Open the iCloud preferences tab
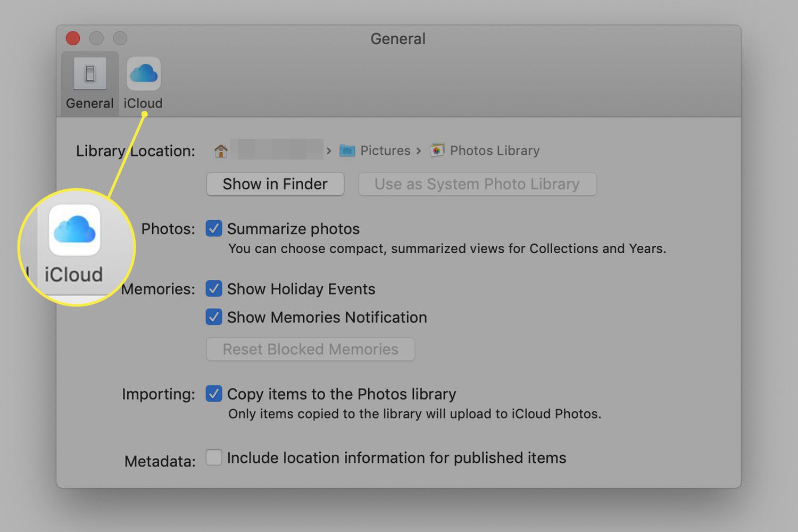Image resolution: width=798 pixels, height=532 pixels. [x=143, y=84]
